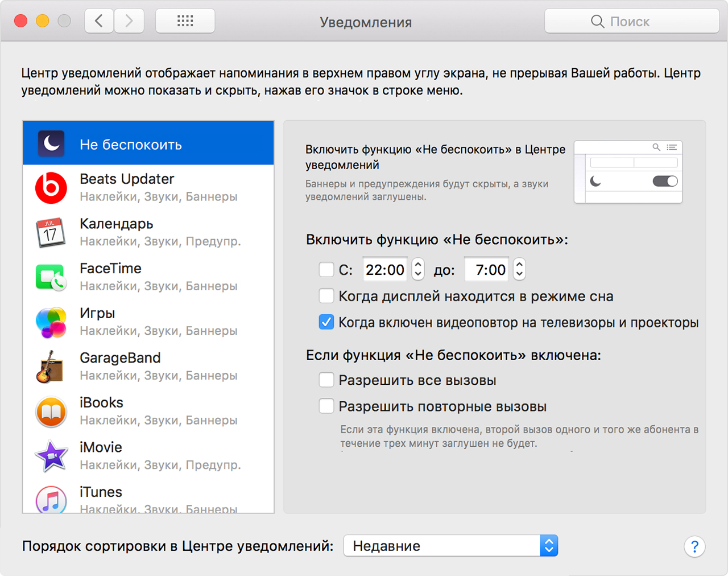Show all preferences grid button
This screenshot has height=576, width=728.
click(185, 22)
